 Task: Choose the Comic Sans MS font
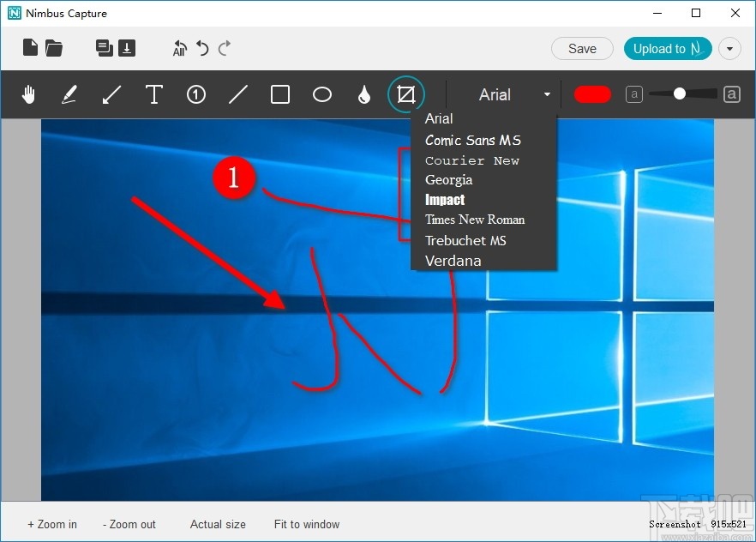472,140
